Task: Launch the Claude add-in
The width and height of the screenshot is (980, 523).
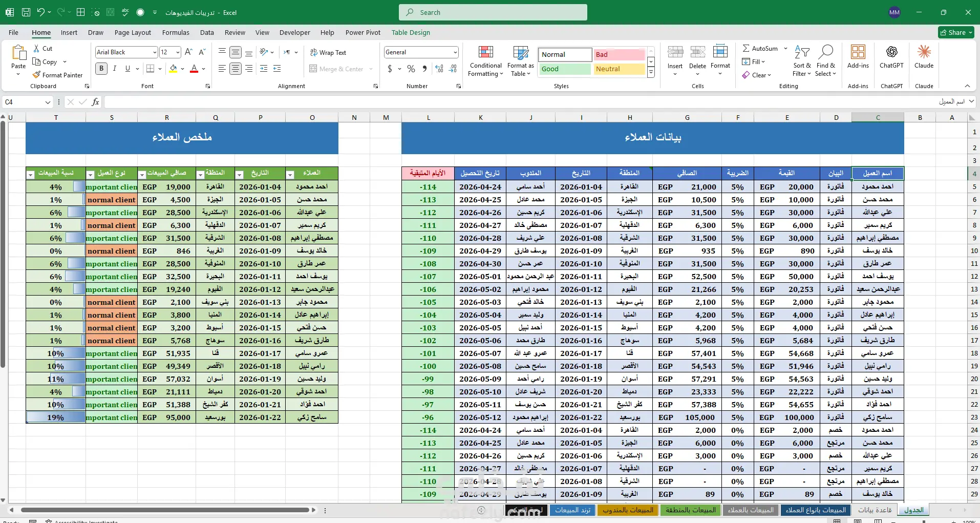Action: tap(924, 57)
